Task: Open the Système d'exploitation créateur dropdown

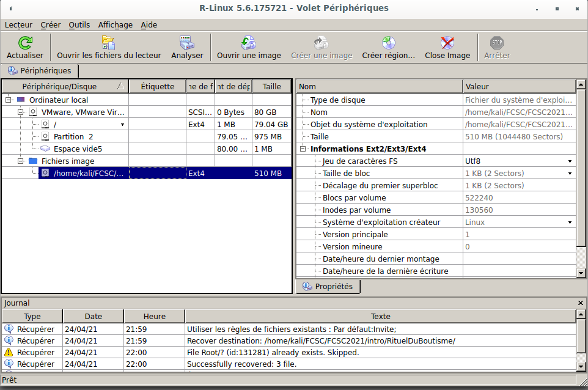Action: 570,223
